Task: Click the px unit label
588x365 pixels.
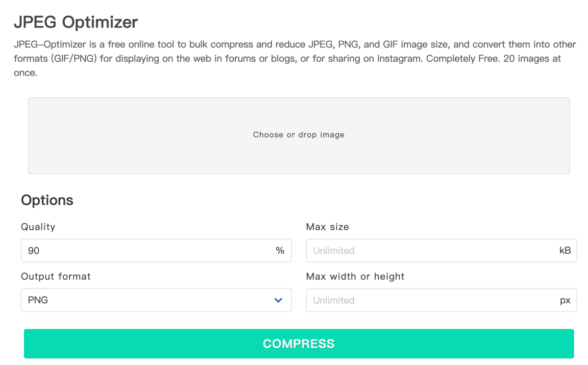Action: [x=565, y=300]
